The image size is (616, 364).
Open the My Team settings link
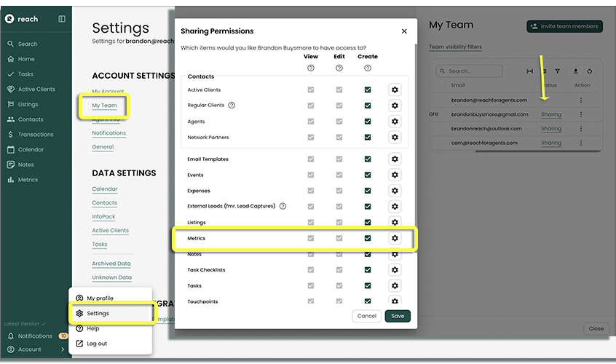tap(104, 106)
